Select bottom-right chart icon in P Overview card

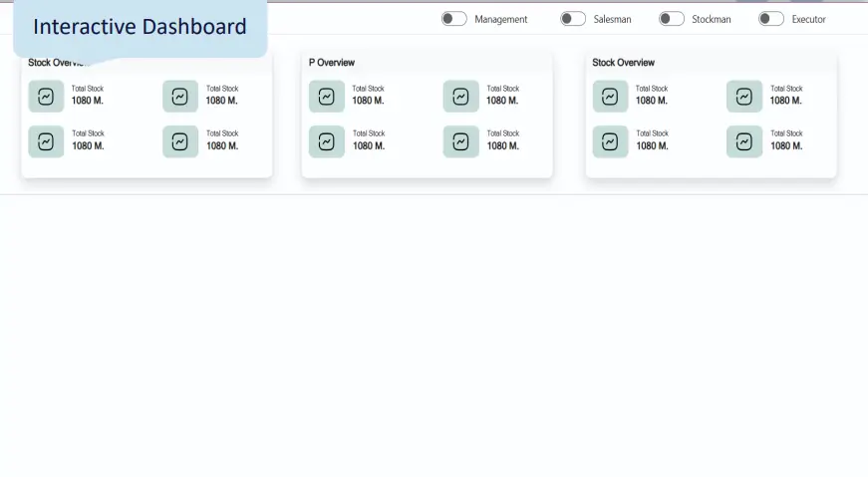tap(460, 141)
